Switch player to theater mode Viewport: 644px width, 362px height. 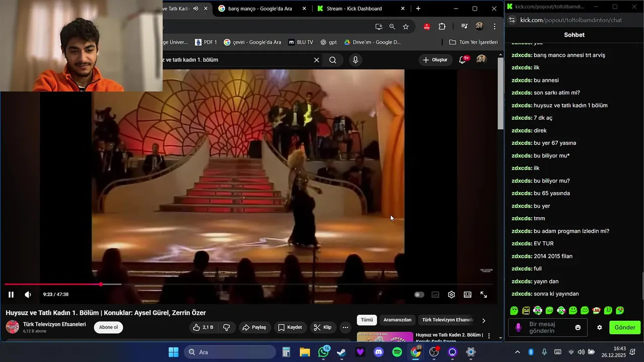pos(467,295)
